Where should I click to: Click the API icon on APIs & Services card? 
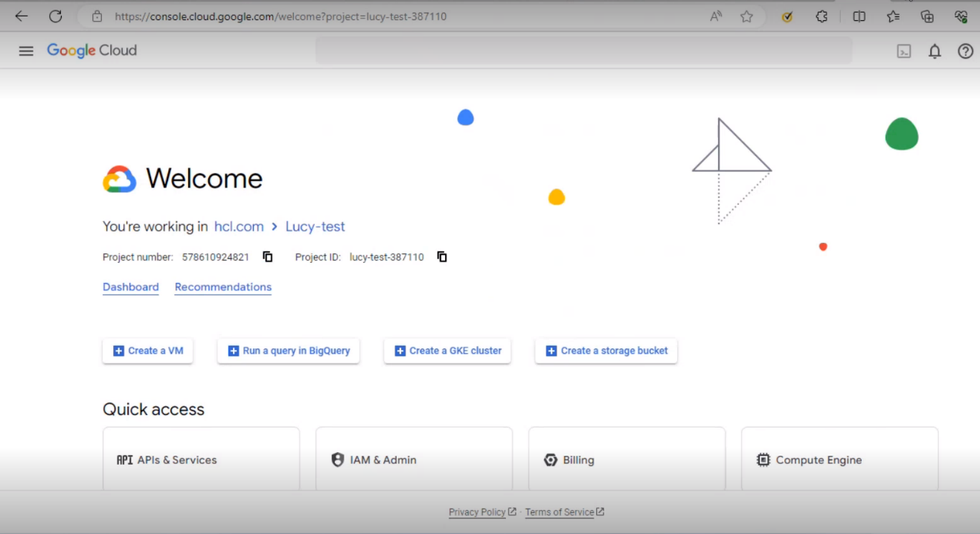[x=124, y=460]
